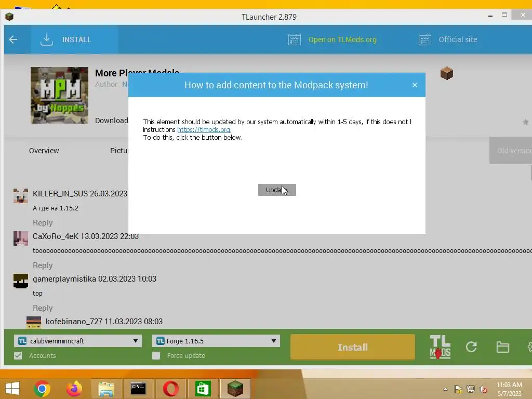Image resolution: width=532 pixels, height=399 pixels.
Task: Open the calubviemminncraft account dropdown
Action: click(x=78, y=341)
